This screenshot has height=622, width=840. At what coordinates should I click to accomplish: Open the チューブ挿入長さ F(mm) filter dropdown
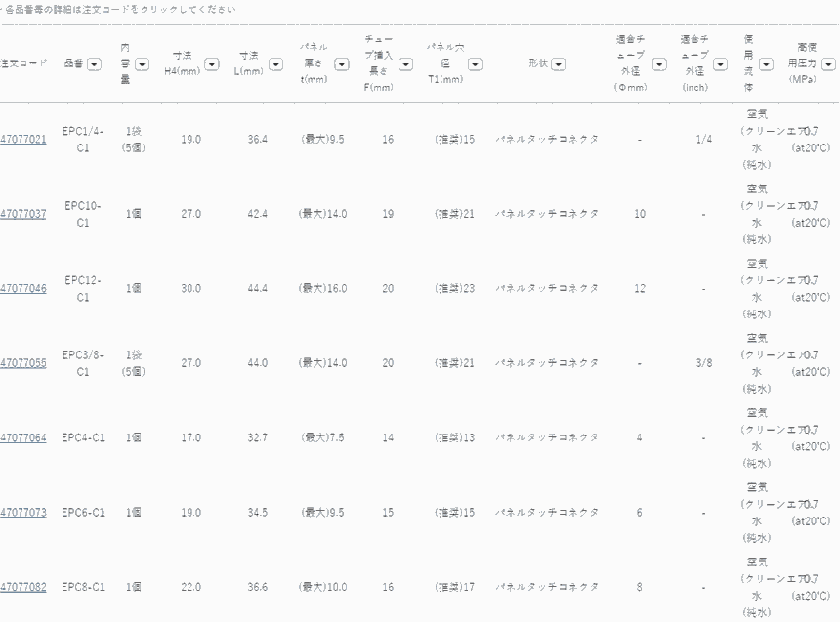click(405, 64)
